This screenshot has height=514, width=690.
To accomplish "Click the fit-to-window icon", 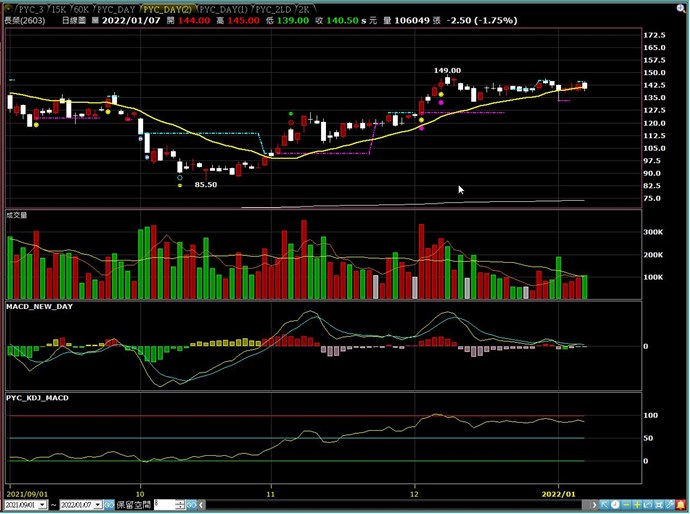I will pyautogui.click(x=658, y=505).
